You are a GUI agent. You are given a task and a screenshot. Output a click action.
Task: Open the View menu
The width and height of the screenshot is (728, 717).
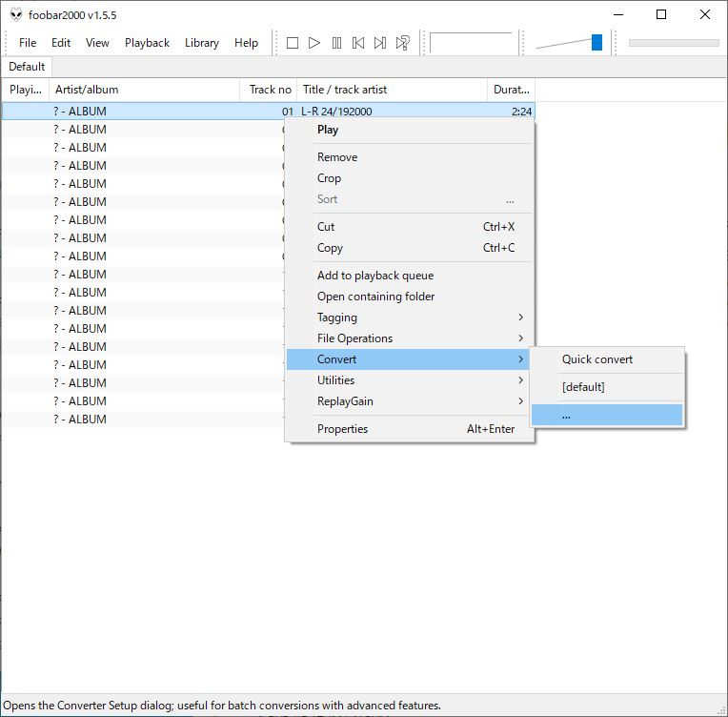click(97, 43)
